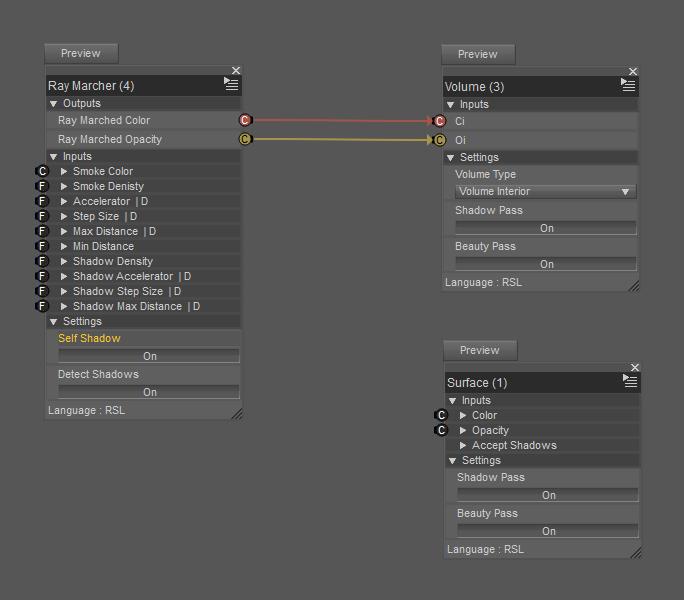This screenshot has width=684, height=600.
Task: Toggle the Self Shadow setting
Action: pyautogui.click(x=149, y=356)
